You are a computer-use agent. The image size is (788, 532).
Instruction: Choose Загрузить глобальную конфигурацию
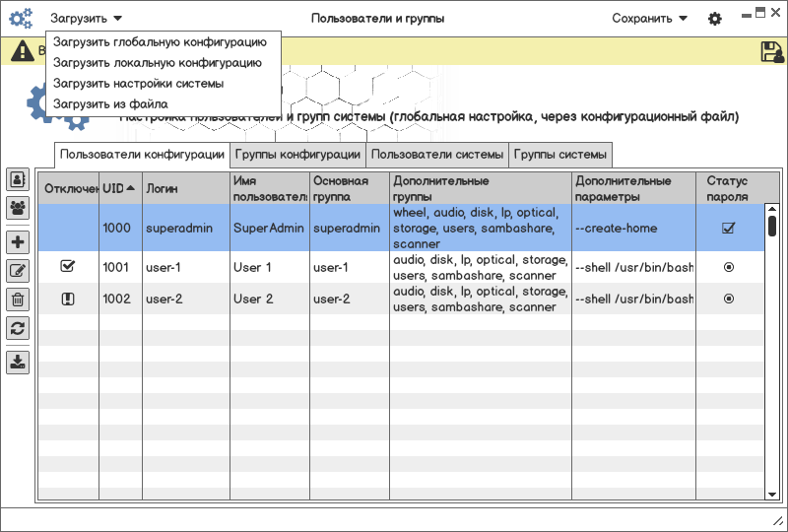coord(160,41)
